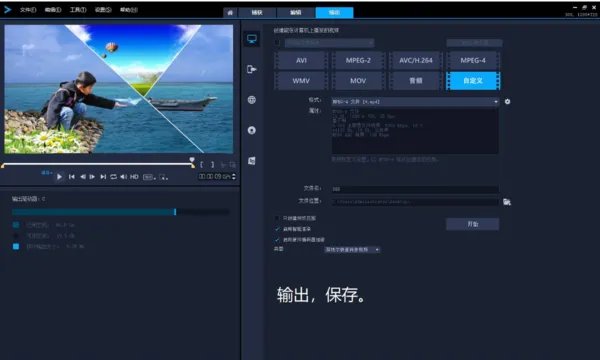Set mark-out bracket on preview
This screenshot has height=360, width=600.
pyautogui.click(x=212, y=165)
